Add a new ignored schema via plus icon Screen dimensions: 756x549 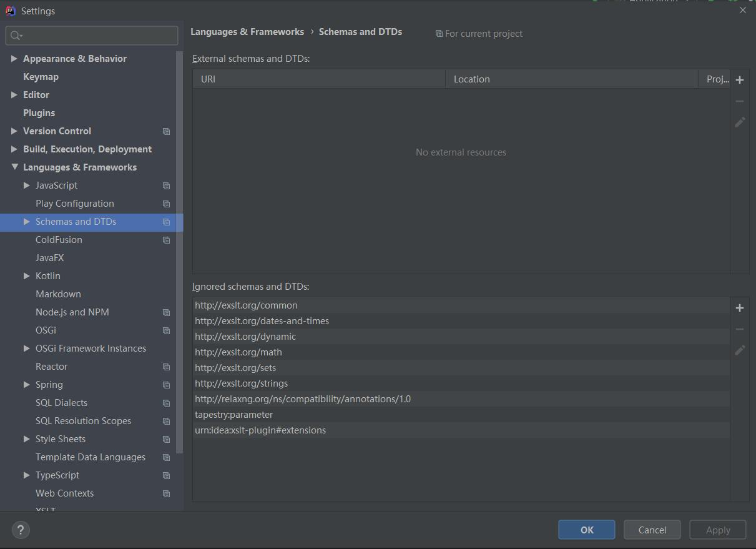click(739, 307)
